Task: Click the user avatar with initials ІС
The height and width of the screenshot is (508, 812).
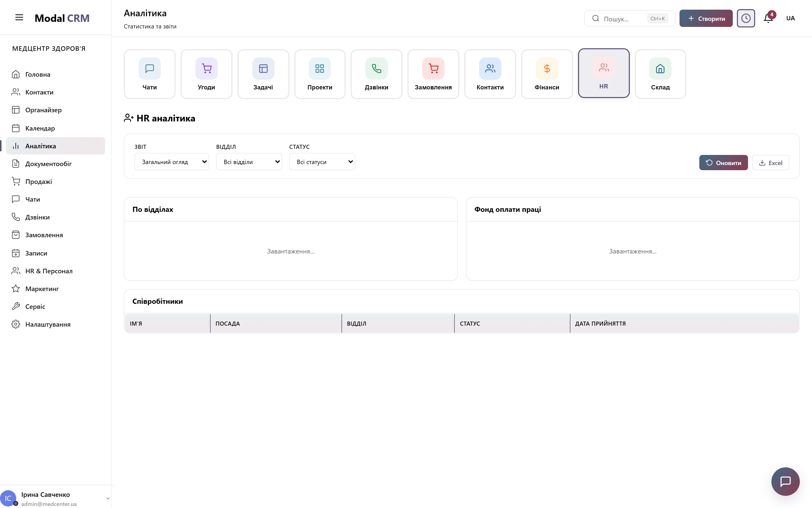Action: 8,499
